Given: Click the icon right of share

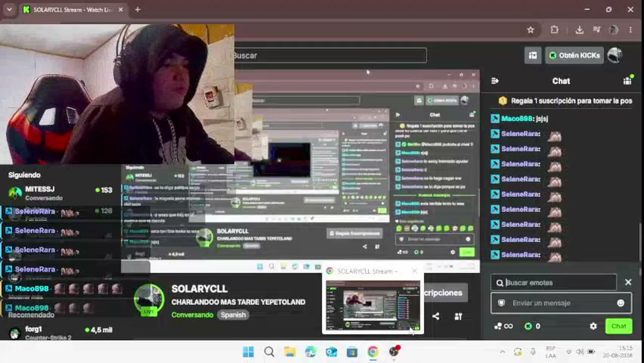Looking at the screenshot, I should 458,317.
